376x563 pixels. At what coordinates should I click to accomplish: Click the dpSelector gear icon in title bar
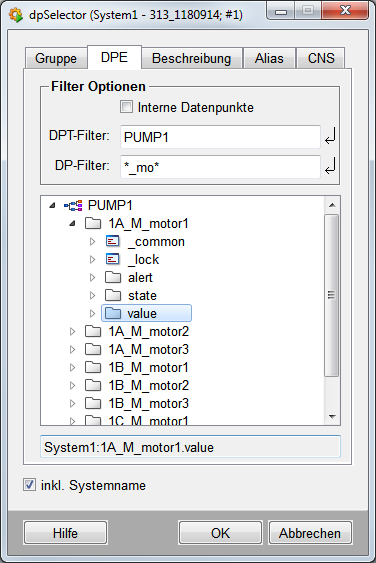(16, 15)
